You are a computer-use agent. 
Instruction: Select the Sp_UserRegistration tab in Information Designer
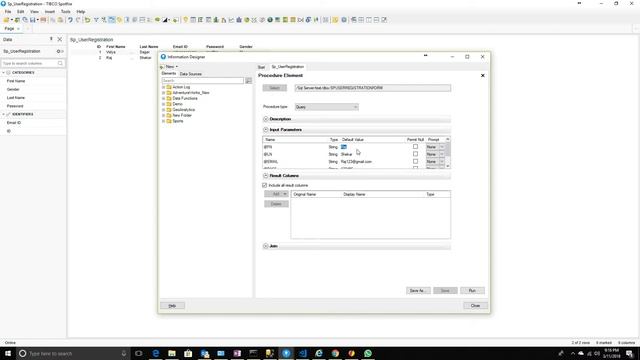click(287, 67)
